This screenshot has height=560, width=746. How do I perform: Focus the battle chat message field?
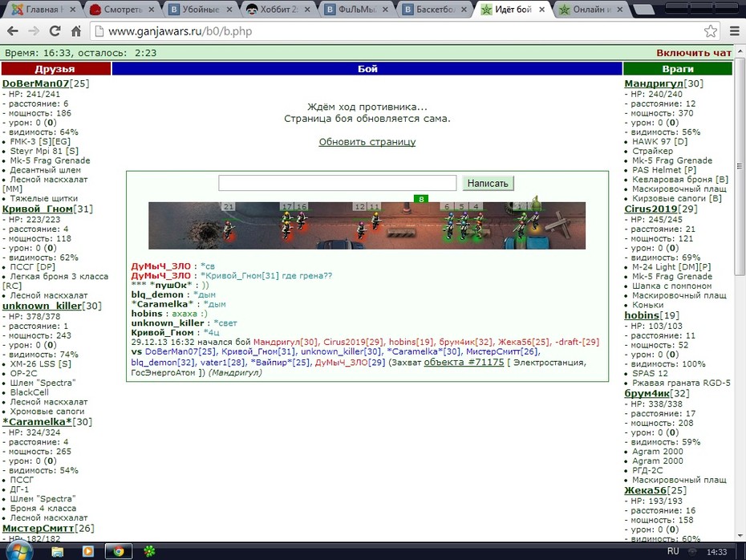tap(338, 183)
